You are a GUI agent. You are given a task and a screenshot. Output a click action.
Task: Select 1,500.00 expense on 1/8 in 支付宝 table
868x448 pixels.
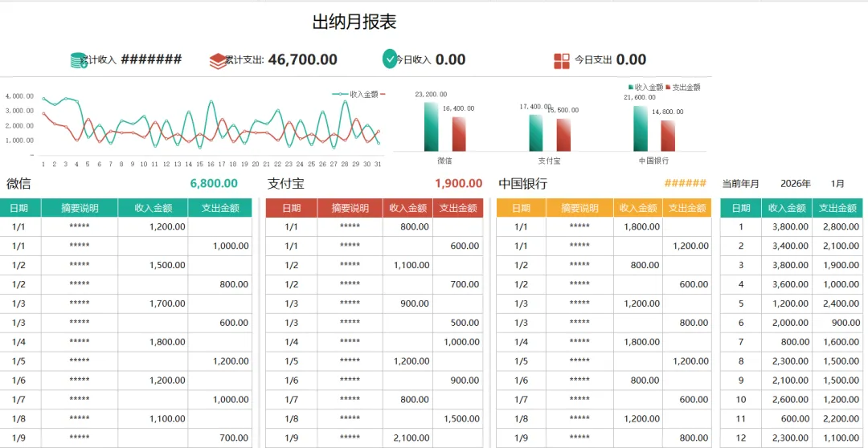(x=458, y=418)
